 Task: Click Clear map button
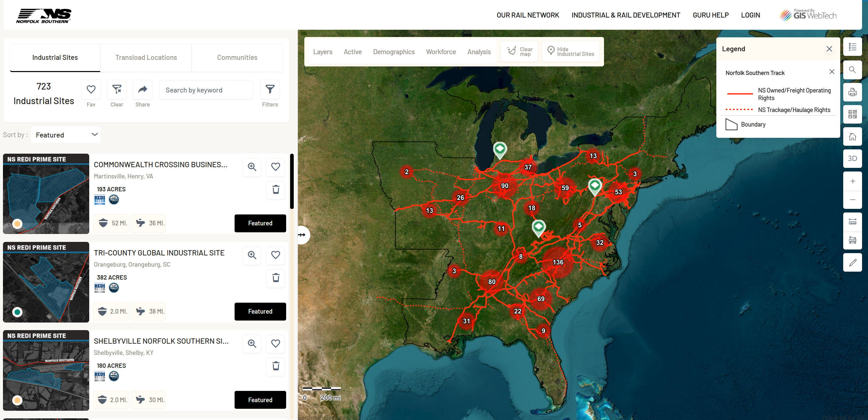point(519,52)
